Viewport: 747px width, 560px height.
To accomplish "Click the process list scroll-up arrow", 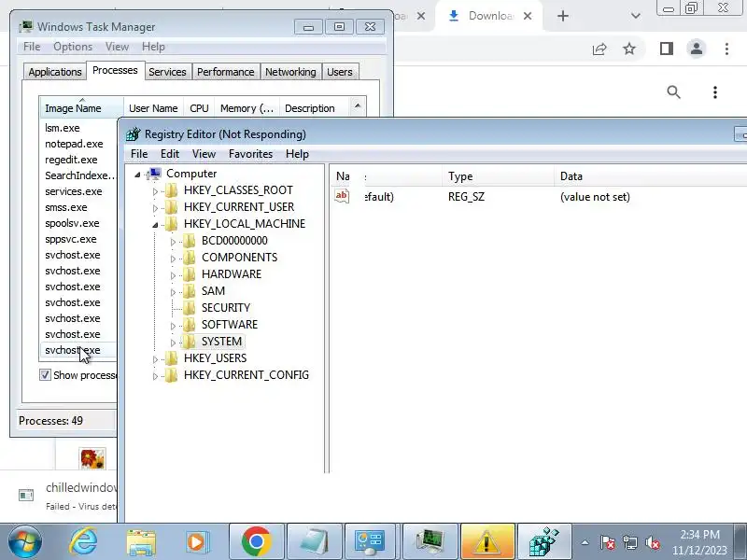I will click(358, 105).
